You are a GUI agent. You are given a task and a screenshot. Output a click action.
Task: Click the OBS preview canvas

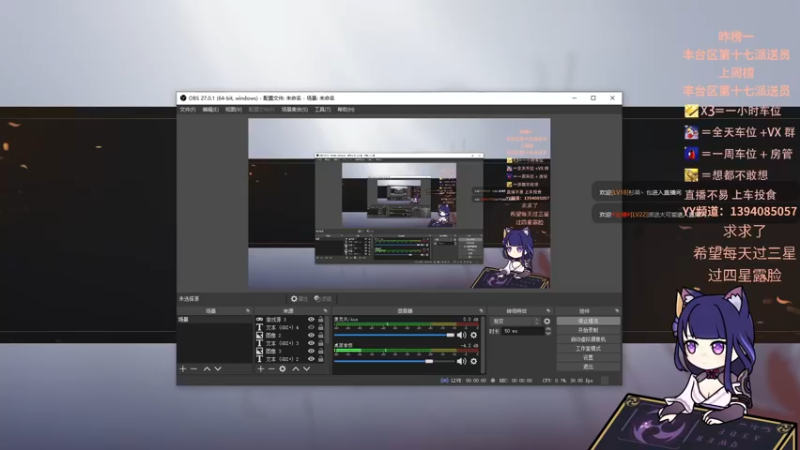pos(399,204)
